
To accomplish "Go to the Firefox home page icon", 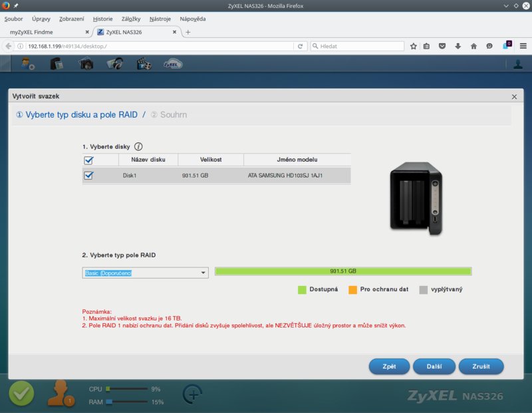I will tap(473, 46).
